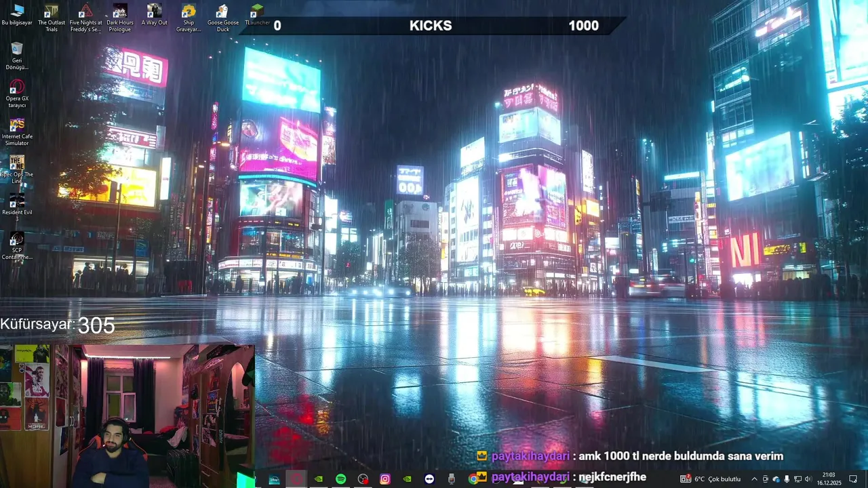Image resolution: width=868 pixels, height=488 pixels.
Task: Select Opera GX tarayıcı desktop icon
Action: coord(17,94)
